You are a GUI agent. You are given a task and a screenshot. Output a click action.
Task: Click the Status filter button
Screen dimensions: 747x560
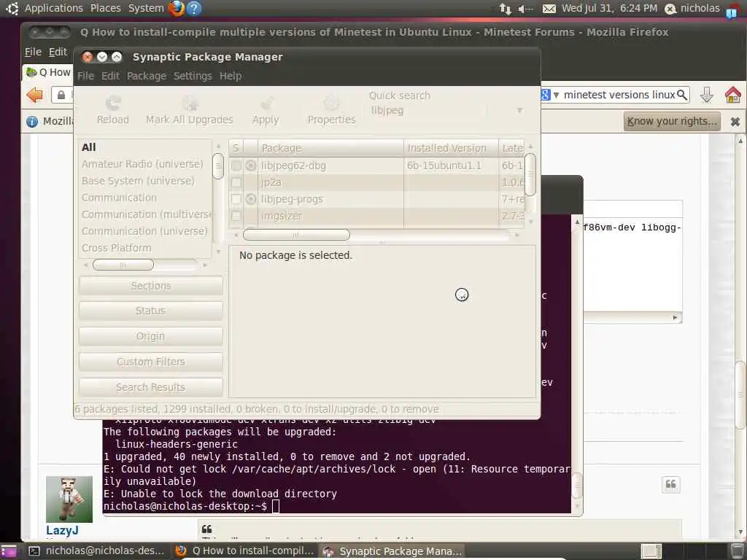(150, 311)
